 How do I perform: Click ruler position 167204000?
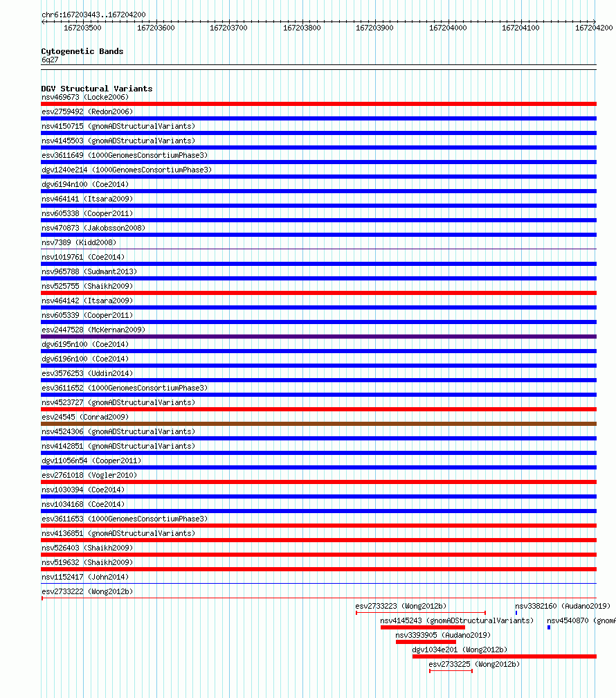click(448, 28)
